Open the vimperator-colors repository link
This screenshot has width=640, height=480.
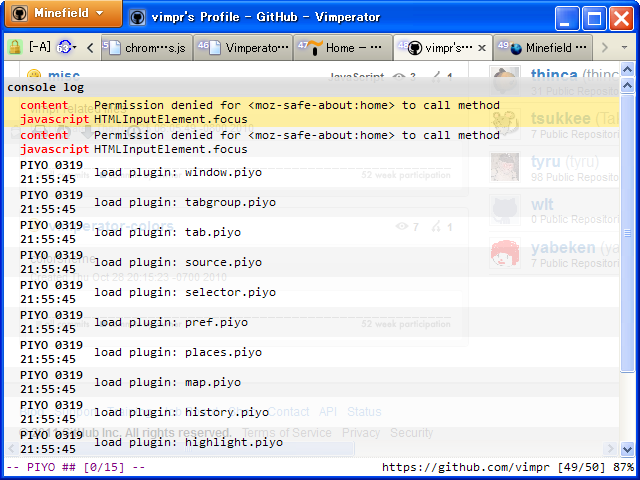[x=111, y=226]
